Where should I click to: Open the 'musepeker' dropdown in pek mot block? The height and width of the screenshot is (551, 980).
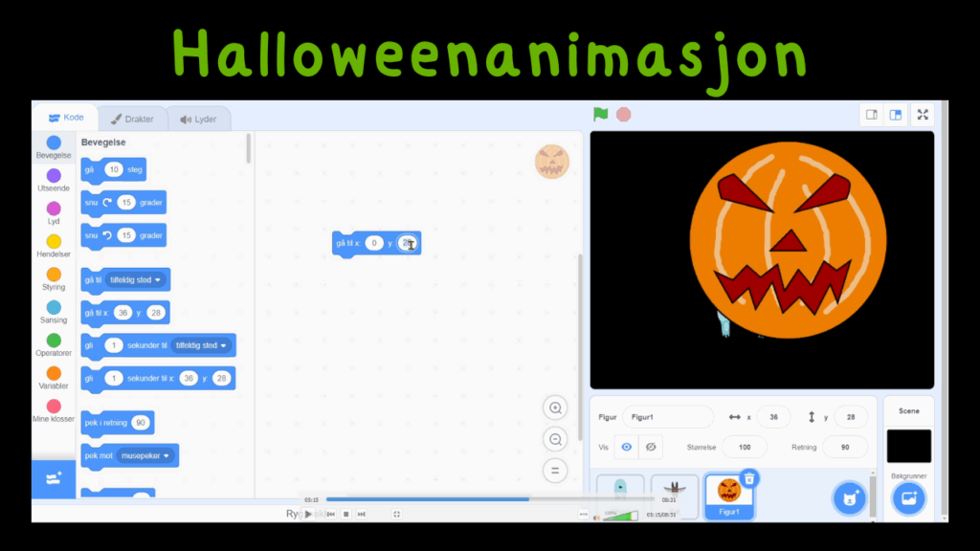coord(145,456)
